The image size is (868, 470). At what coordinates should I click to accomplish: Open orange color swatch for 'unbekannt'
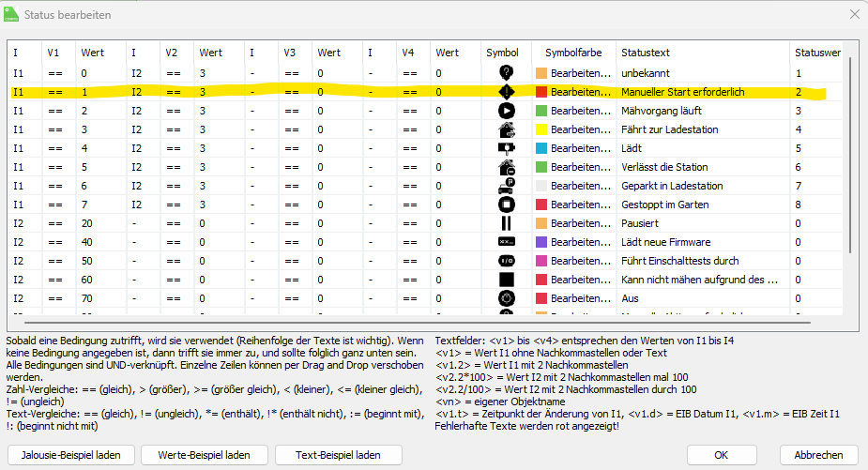click(541, 73)
